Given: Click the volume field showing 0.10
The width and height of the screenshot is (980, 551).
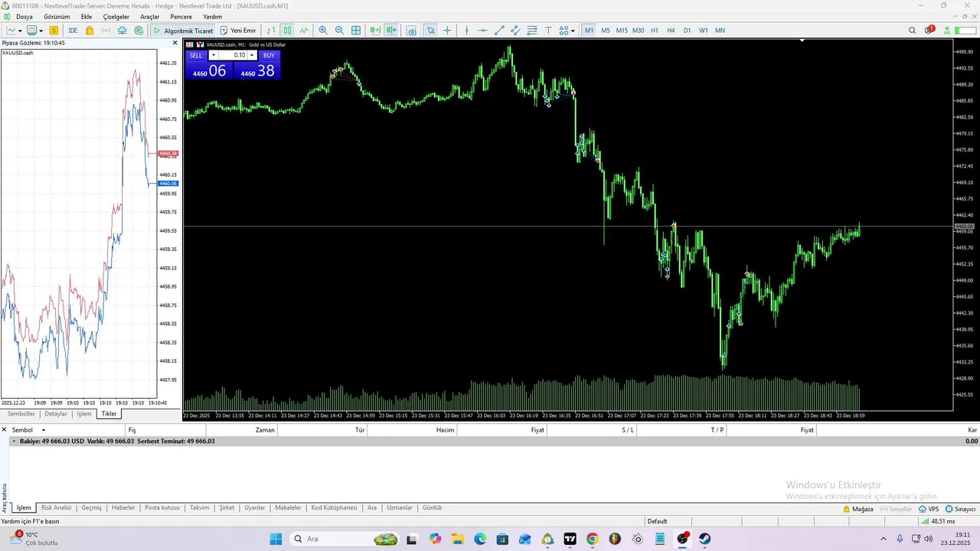Looking at the screenshot, I should 233,55.
